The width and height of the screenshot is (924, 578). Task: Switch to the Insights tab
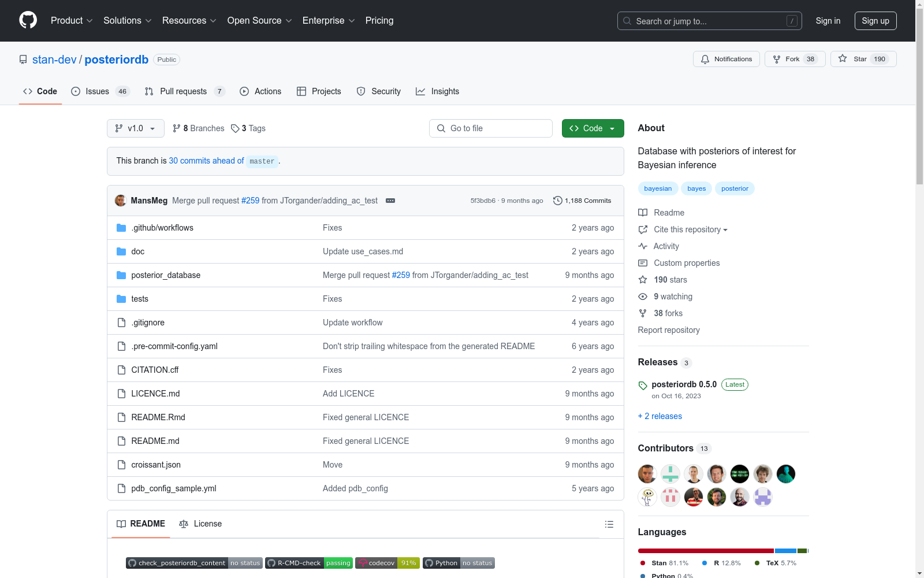point(437,91)
